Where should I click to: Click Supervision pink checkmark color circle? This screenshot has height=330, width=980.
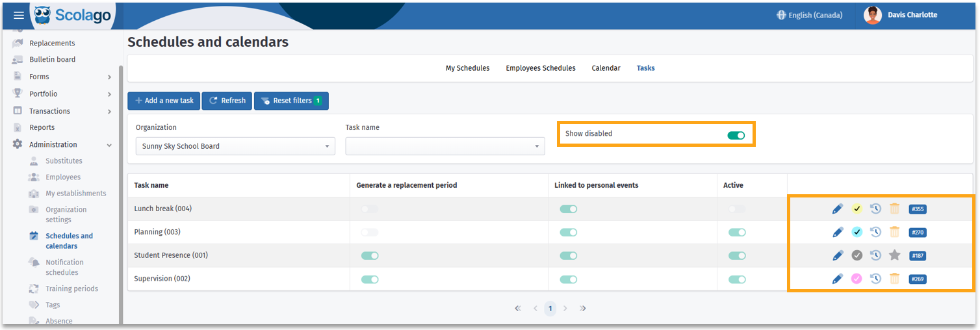point(857,279)
